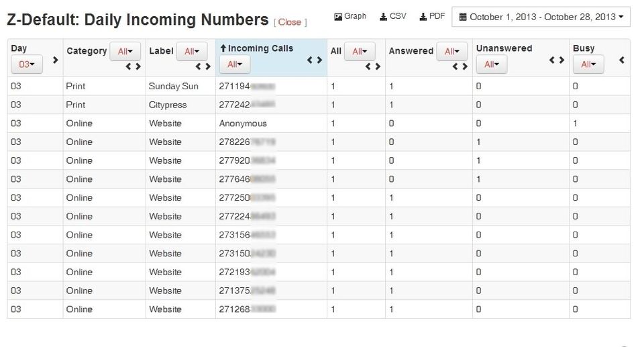Select the number starting with 273150
Viewport: 644px width, 347px height.
pos(247,253)
